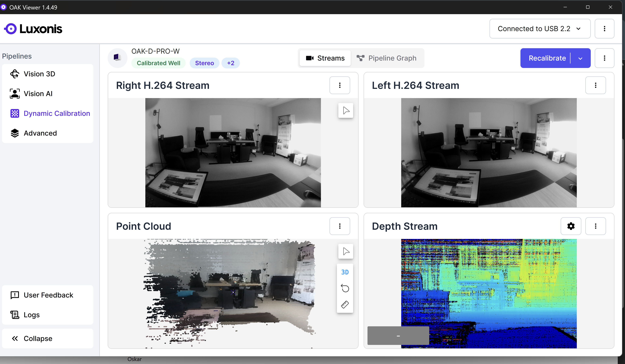Open the Connected to USB 2.2 dropdown
This screenshot has width=625, height=364.
(539, 29)
